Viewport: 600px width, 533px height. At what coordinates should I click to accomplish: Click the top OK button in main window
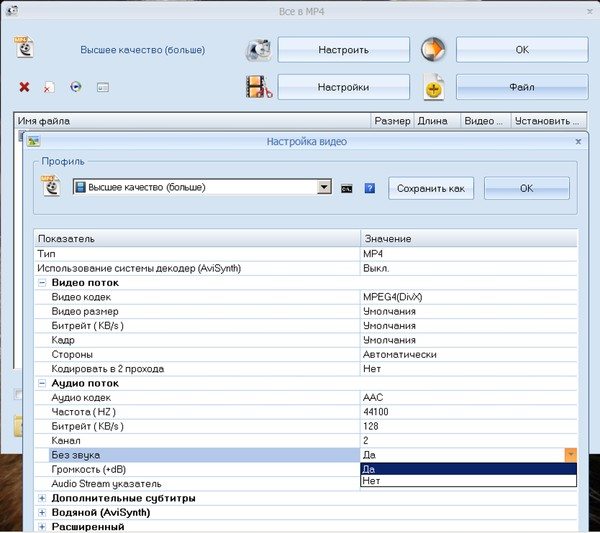[x=522, y=50]
